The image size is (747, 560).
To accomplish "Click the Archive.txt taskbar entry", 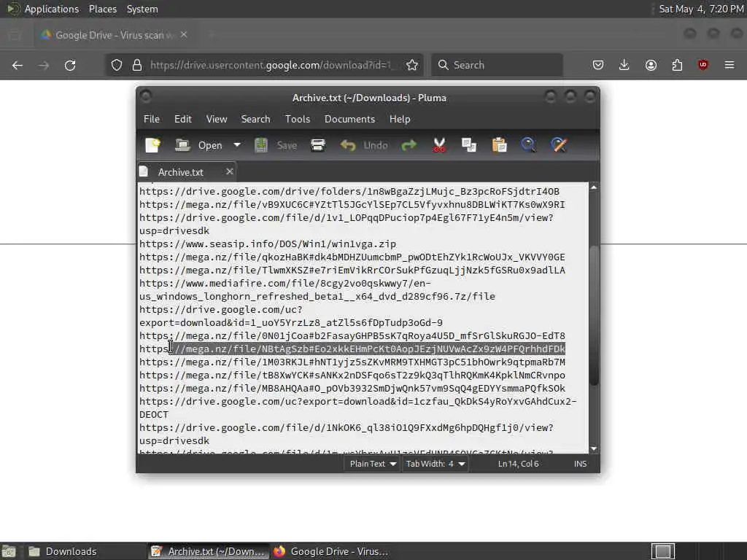I will pos(208,551).
